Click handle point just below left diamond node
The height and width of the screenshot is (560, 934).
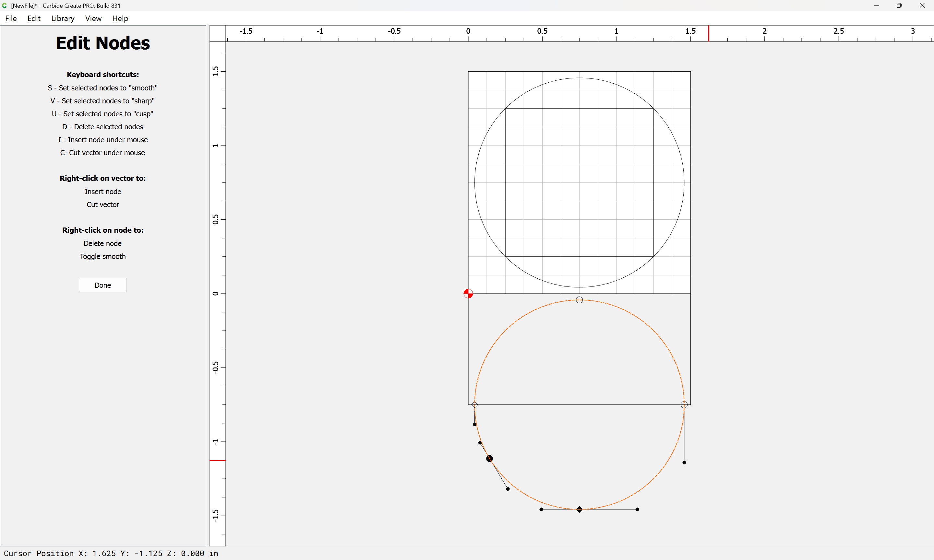[x=474, y=425]
